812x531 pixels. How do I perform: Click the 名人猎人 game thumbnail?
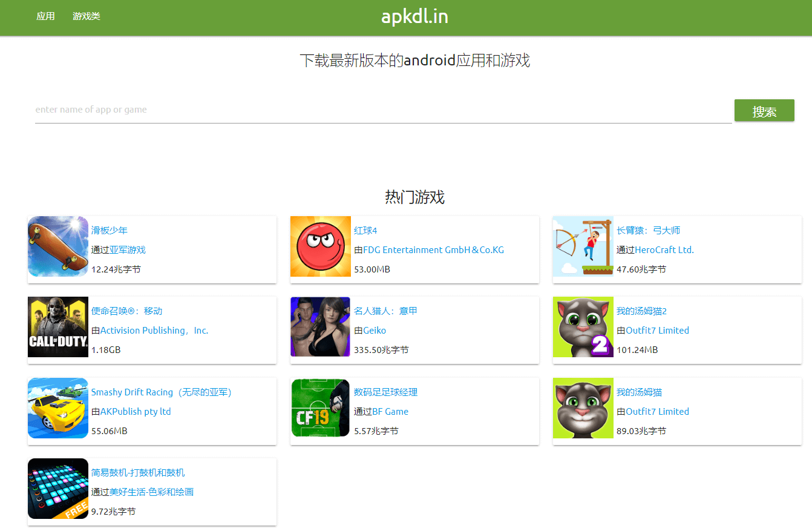click(321, 327)
